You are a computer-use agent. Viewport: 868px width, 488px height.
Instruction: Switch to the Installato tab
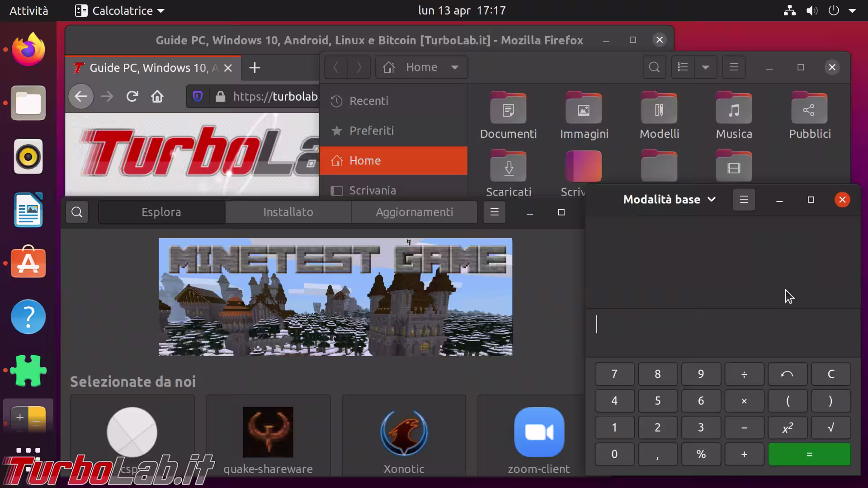coord(288,212)
